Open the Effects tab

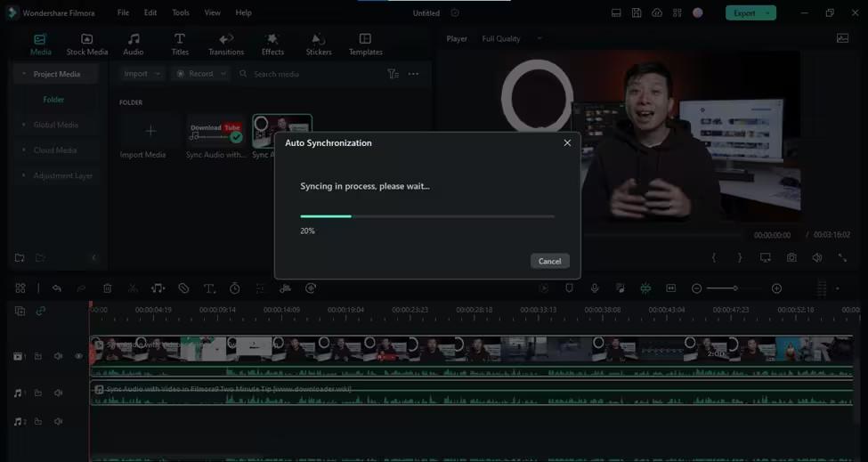pos(272,45)
